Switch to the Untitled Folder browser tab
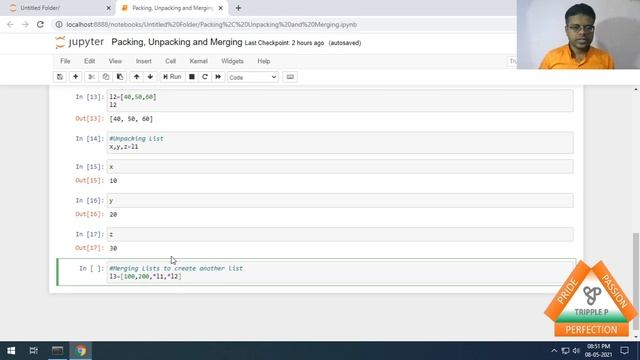The height and width of the screenshot is (360, 640). [x=57, y=8]
